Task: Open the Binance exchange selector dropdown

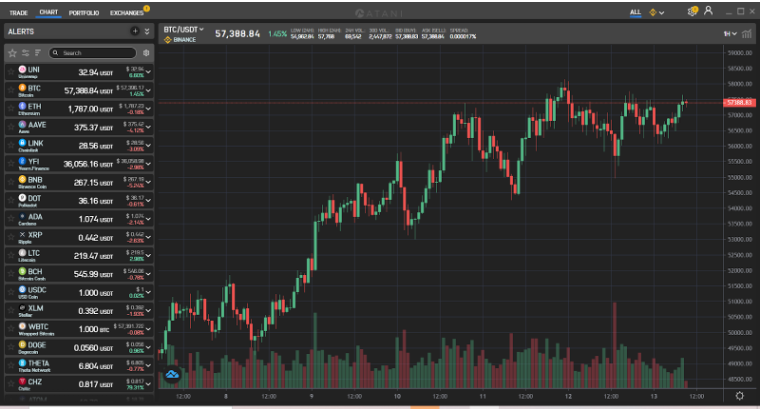Action: tap(657, 13)
